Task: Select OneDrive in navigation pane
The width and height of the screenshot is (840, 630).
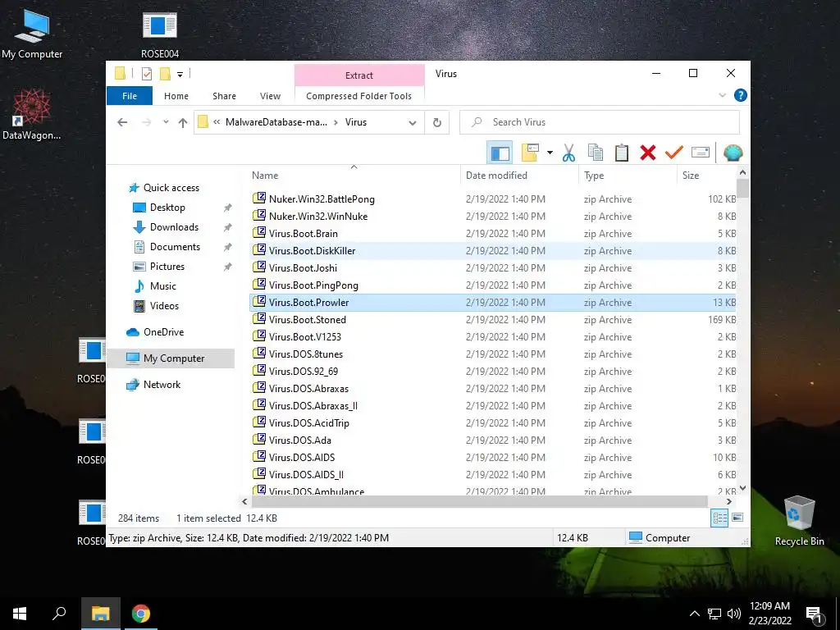Action: (163, 332)
